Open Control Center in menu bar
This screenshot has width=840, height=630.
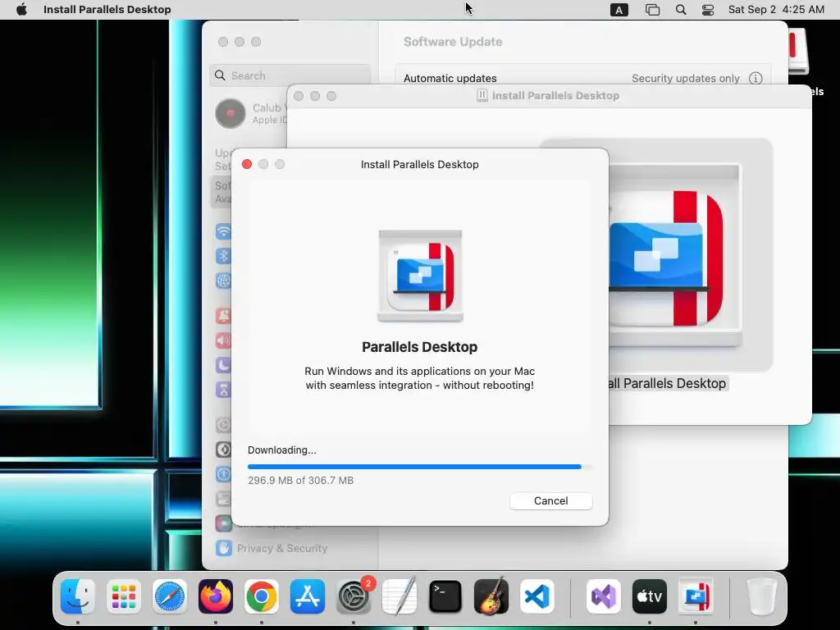pos(708,10)
